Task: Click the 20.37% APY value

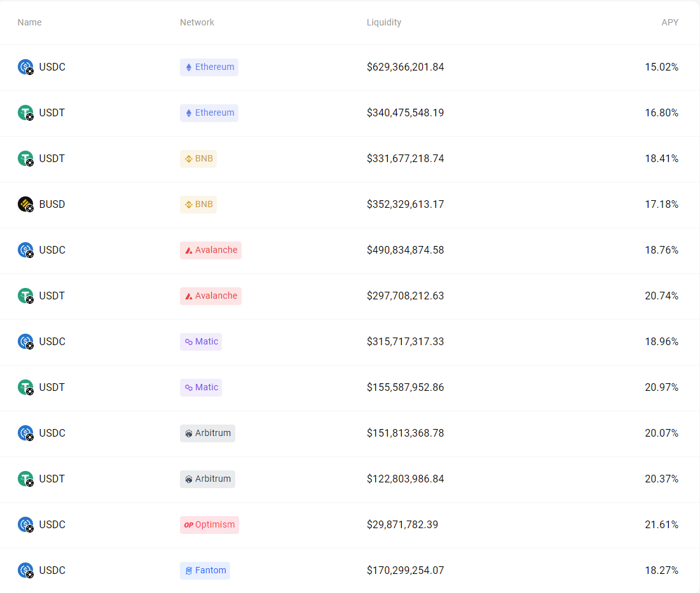Action: coord(662,479)
